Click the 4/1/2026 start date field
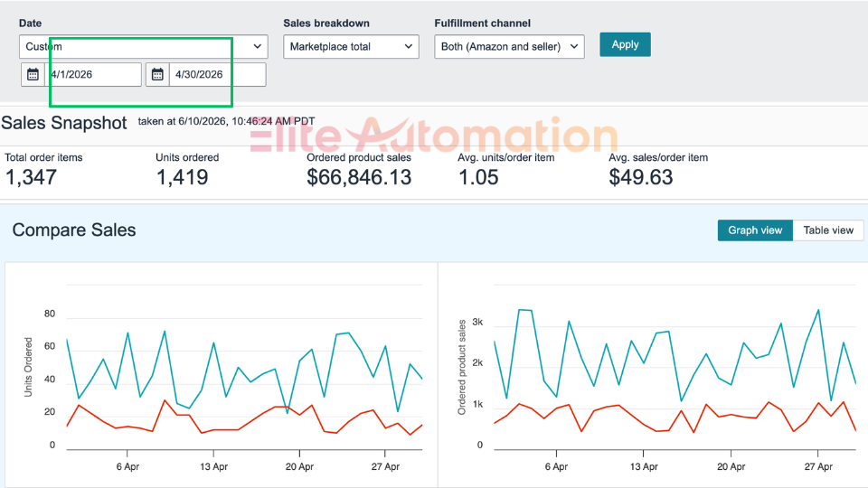Screen dimensions: 868x488 tap(93, 74)
